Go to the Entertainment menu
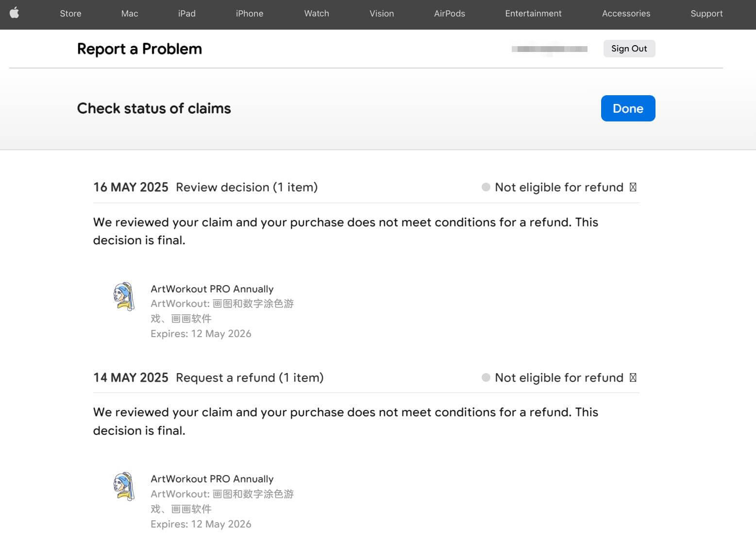The image size is (756, 546). click(x=533, y=14)
